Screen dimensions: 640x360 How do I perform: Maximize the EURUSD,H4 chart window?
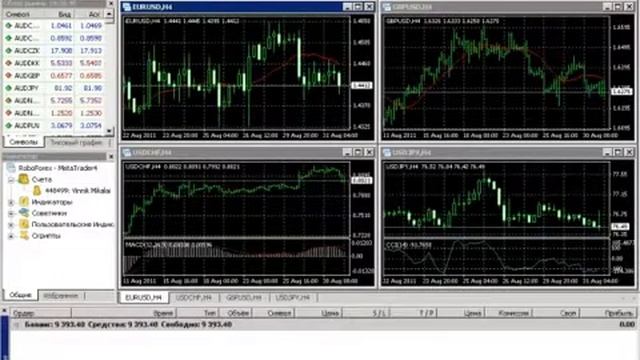pyautogui.click(x=358, y=7)
